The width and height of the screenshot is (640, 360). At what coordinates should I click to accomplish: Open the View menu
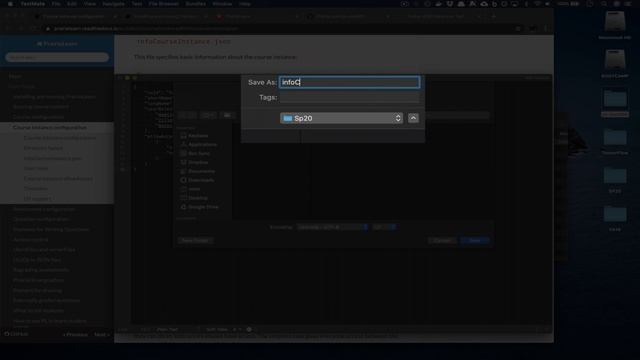click(x=89, y=4)
